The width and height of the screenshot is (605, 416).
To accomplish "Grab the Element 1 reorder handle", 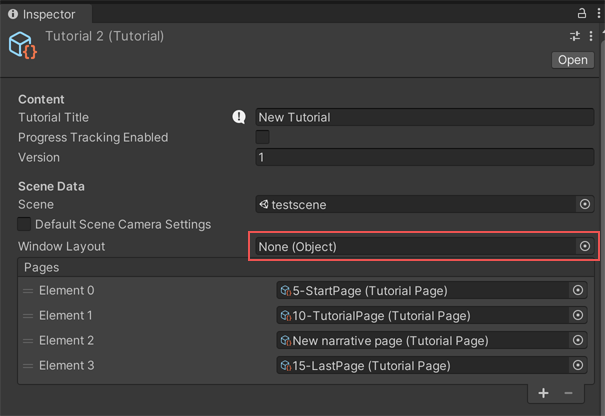I will [x=28, y=316].
